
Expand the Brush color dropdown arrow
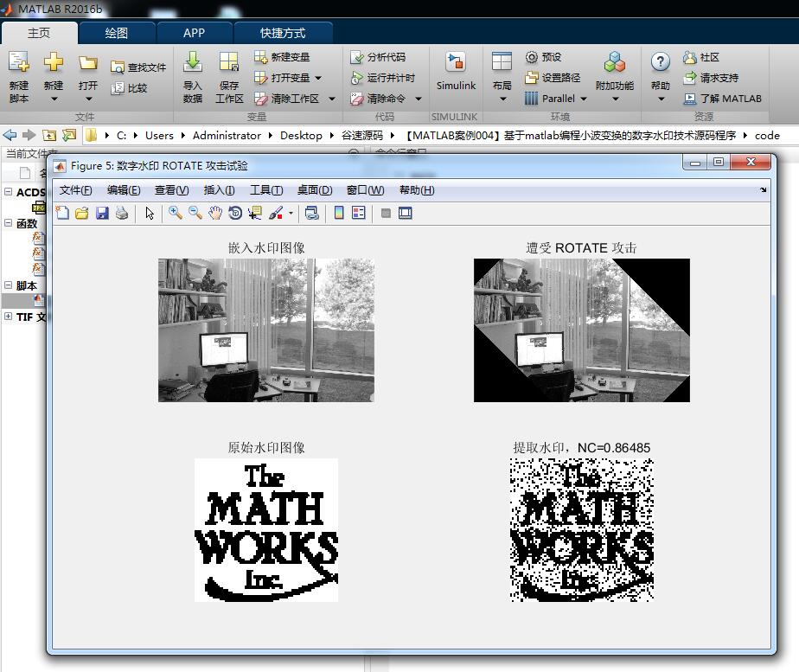tap(291, 213)
